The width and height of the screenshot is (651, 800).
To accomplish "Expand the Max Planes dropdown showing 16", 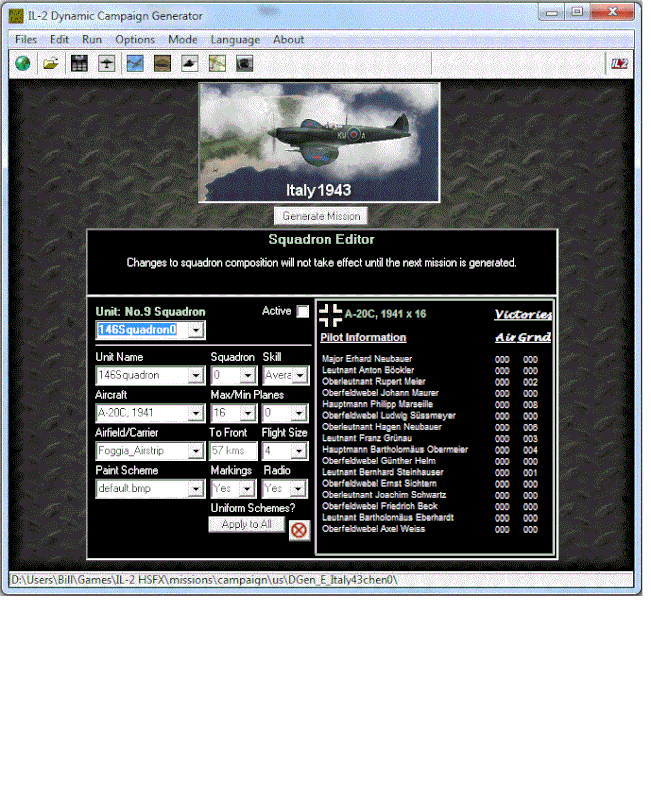I will pyautogui.click(x=248, y=413).
